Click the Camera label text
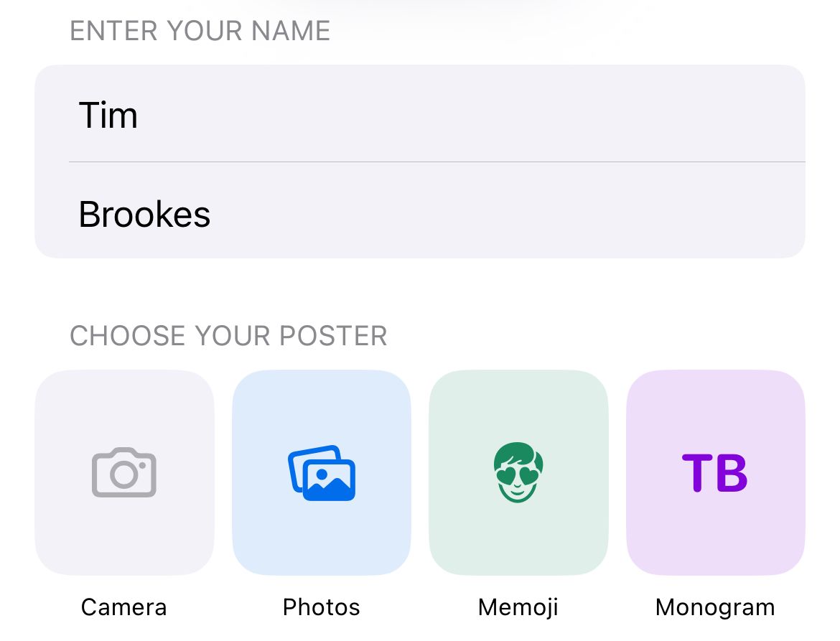This screenshot has width=840, height=641. click(x=123, y=607)
